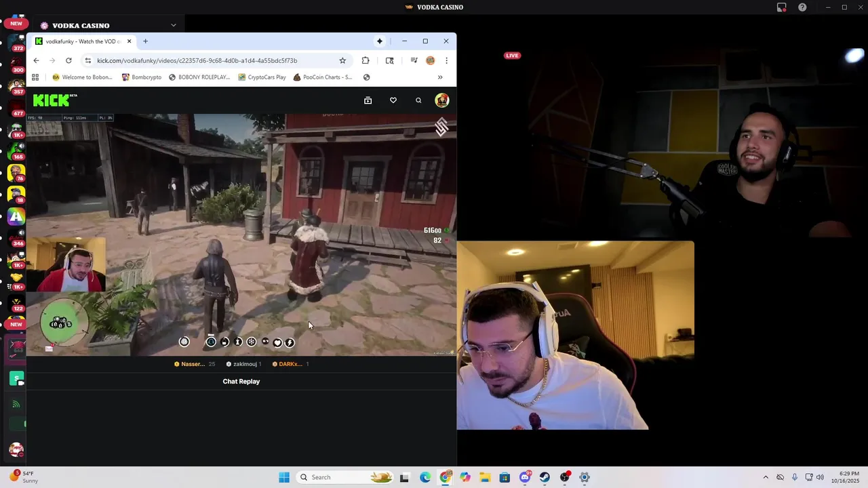Reload the Kick page in Chrome
Viewport: 868px width, 488px height.
click(68, 60)
